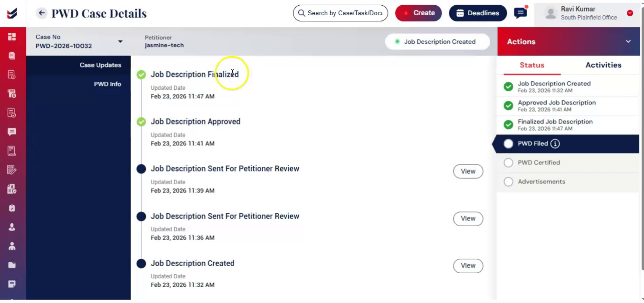Open the messages icon with red notification dot
This screenshot has height=303, width=644.
click(x=520, y=13)
